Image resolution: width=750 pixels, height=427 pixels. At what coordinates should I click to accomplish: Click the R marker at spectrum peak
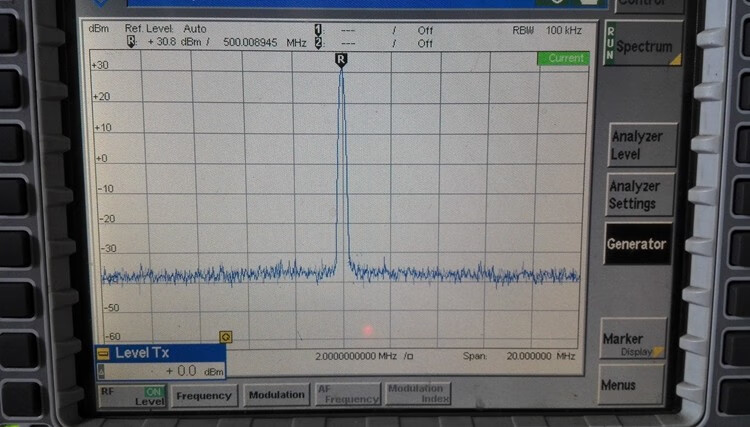341,60
